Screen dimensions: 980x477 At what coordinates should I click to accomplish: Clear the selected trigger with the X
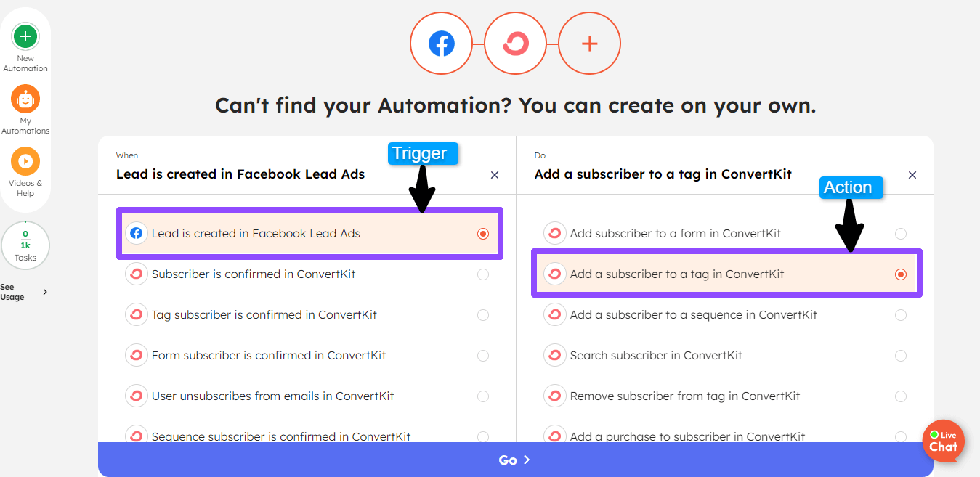[x=495, y=174]
